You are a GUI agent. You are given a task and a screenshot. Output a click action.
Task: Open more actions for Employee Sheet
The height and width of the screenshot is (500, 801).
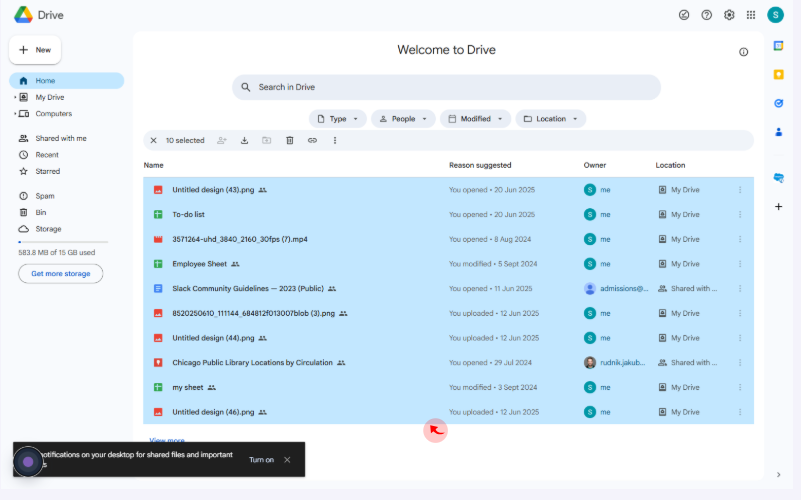(740, 264)
